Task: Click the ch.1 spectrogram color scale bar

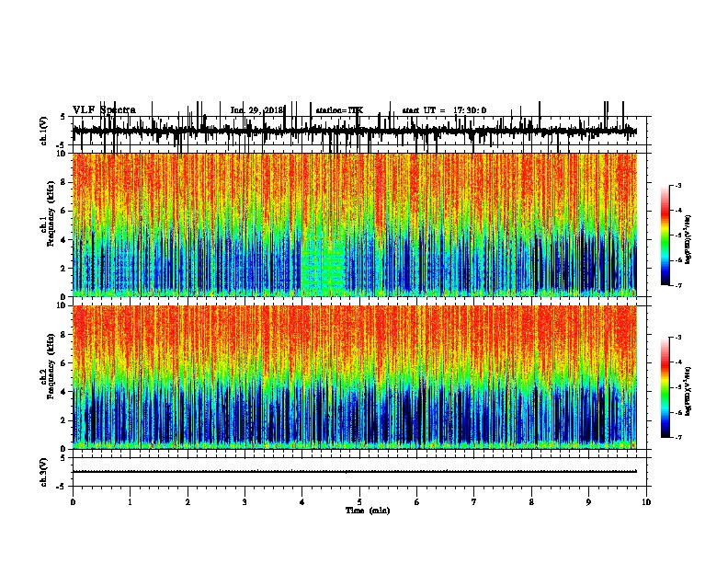Action: [x=665, y=236]
